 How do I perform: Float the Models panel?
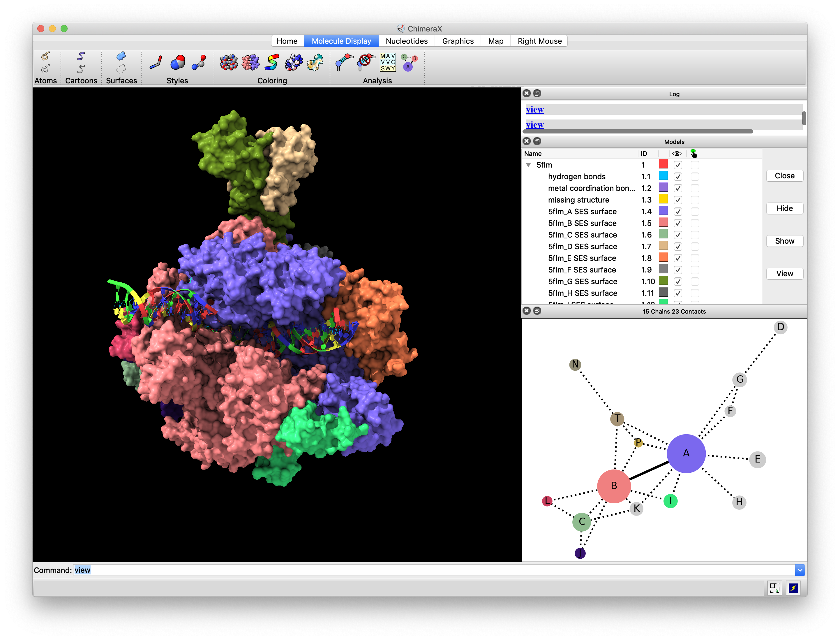[x=537, y=141]
